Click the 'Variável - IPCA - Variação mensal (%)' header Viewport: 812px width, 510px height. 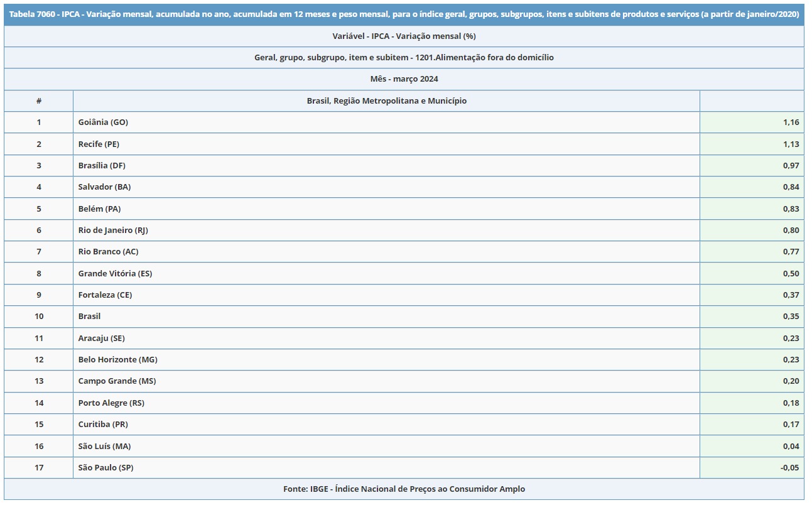tap(404, 36)
